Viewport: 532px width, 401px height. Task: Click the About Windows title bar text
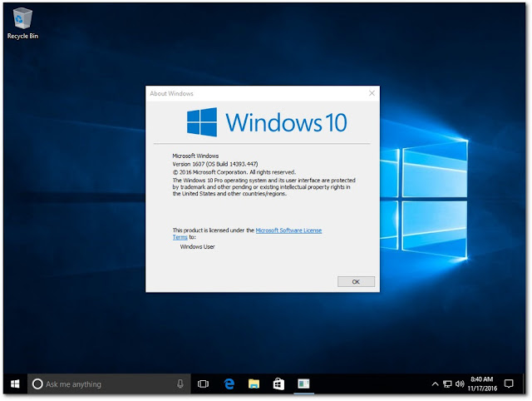(x=171, y=93)
